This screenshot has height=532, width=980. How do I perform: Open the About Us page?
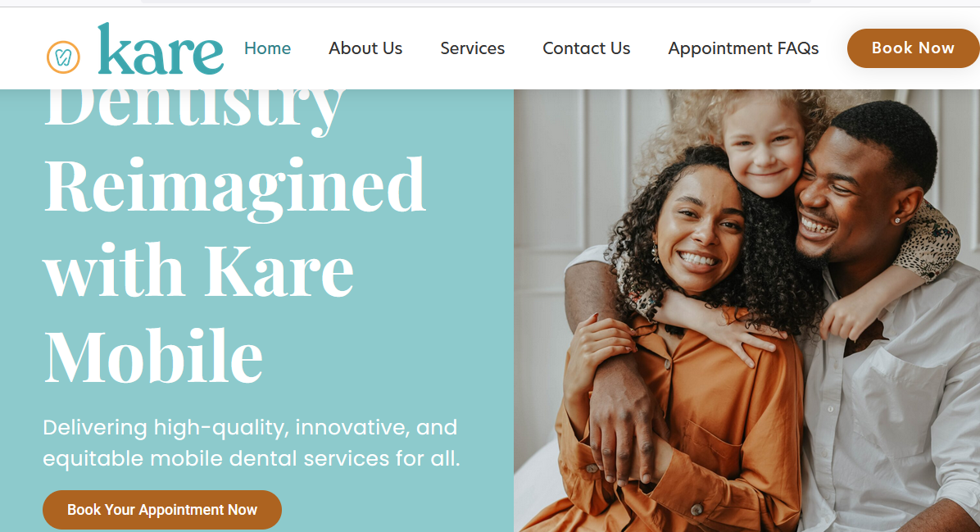[x=365, y=48]
